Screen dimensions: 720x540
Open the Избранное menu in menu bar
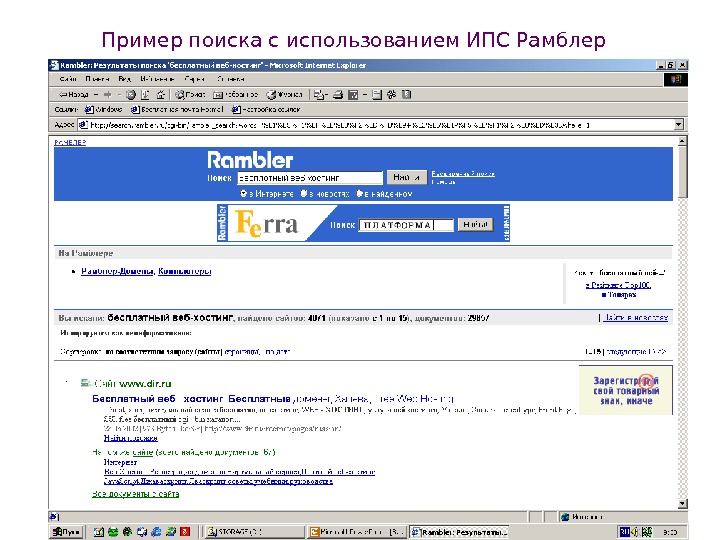pos(157,79)
